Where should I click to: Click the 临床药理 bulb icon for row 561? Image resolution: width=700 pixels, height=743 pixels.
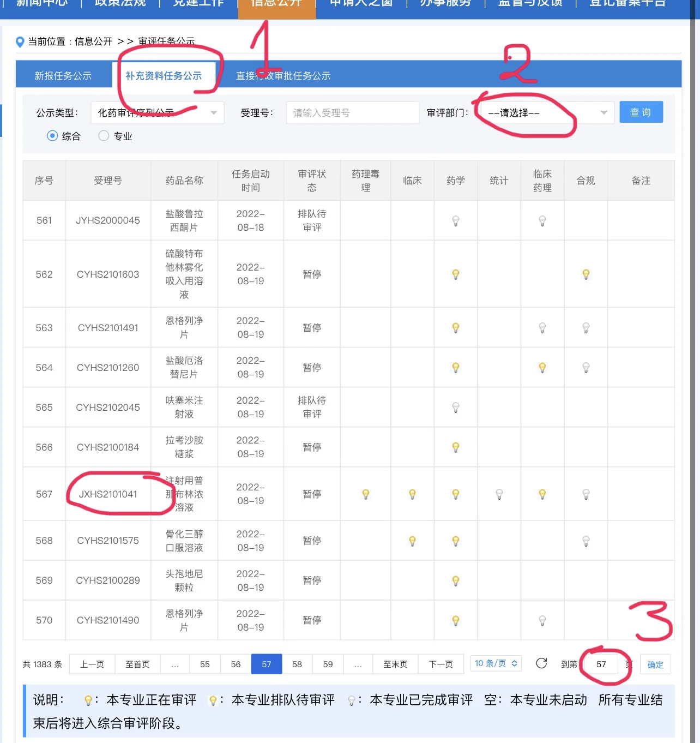(542, 221)
